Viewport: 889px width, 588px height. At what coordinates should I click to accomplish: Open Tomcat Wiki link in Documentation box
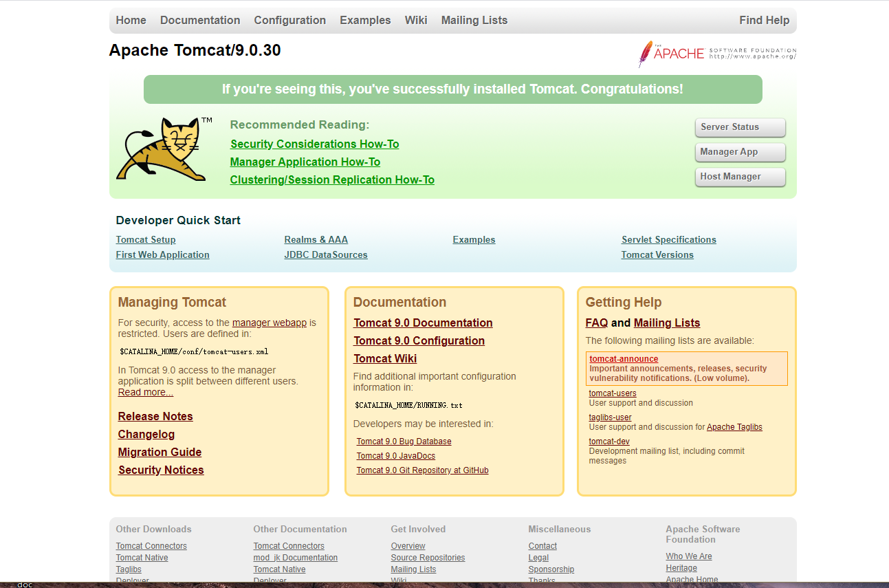385,358
